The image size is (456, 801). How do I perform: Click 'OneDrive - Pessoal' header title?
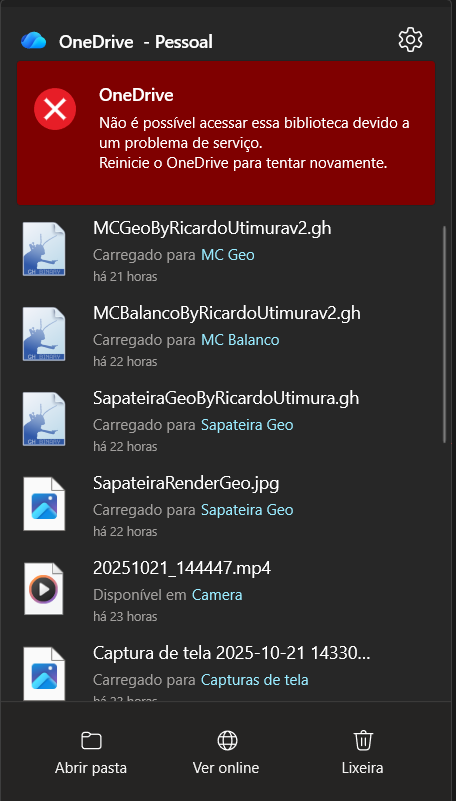pyautogui.click(x=135, y=41)
